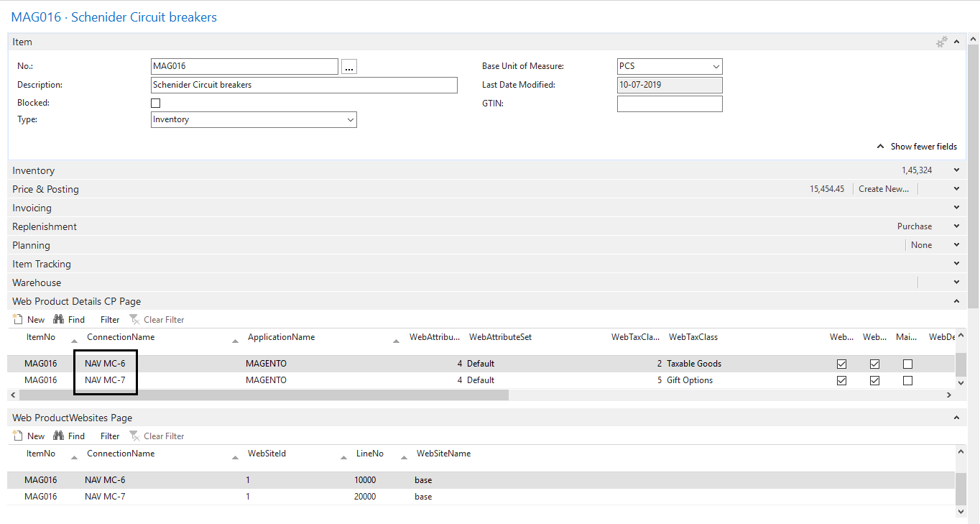Image resolution: width=980 pixels, height=524 pixels.
Task: Click New icon in Web Product Details section
Action: 19,320
